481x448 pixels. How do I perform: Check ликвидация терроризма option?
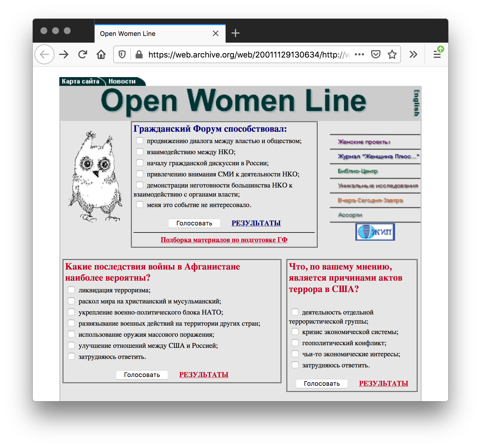71,290
